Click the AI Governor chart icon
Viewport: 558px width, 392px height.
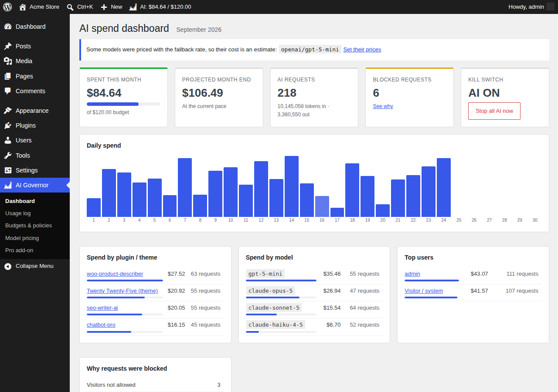(x=8, y=185)
